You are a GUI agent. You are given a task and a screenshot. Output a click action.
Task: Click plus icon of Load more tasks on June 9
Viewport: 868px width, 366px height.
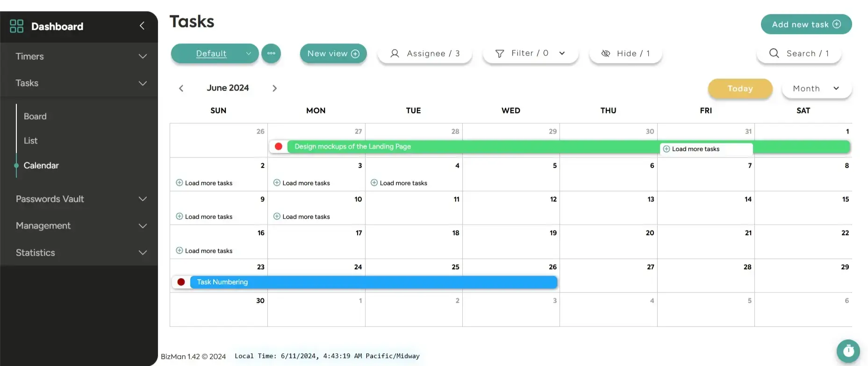[x=179, y=216]
